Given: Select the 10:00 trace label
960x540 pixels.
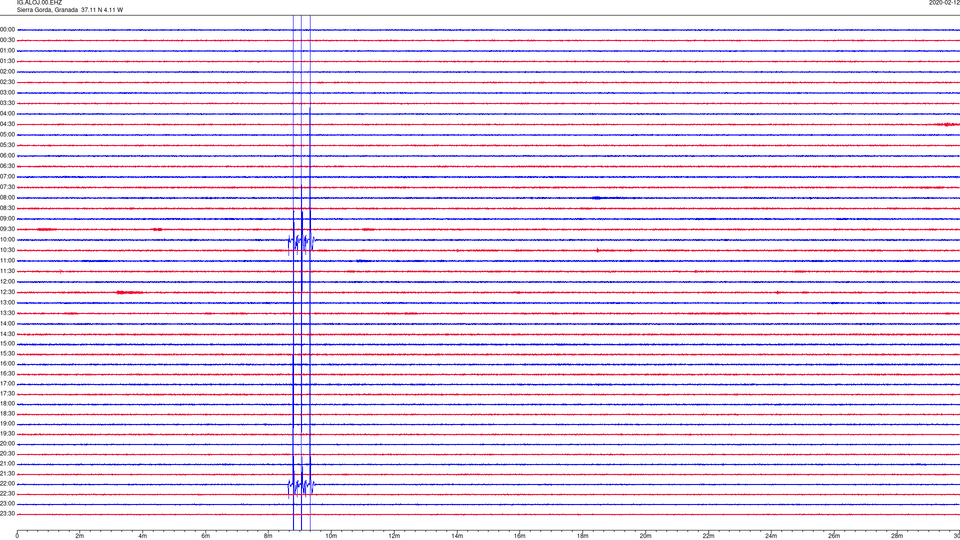Looking at the screenshot, I should [7, 239].
